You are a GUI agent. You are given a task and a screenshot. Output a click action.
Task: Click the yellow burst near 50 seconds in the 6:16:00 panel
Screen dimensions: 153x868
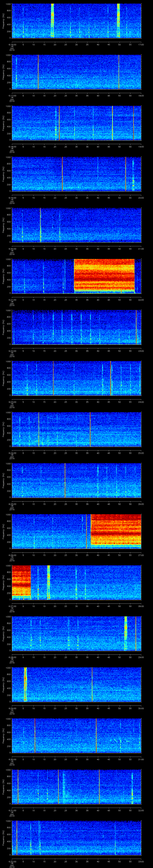coord(118,20)
